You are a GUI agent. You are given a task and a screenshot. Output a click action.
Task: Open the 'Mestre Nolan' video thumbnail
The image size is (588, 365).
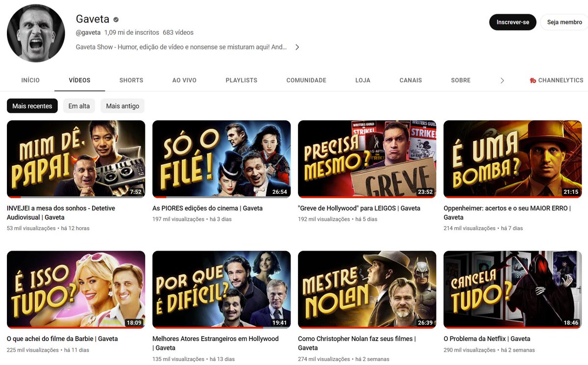tap(367, 289)
